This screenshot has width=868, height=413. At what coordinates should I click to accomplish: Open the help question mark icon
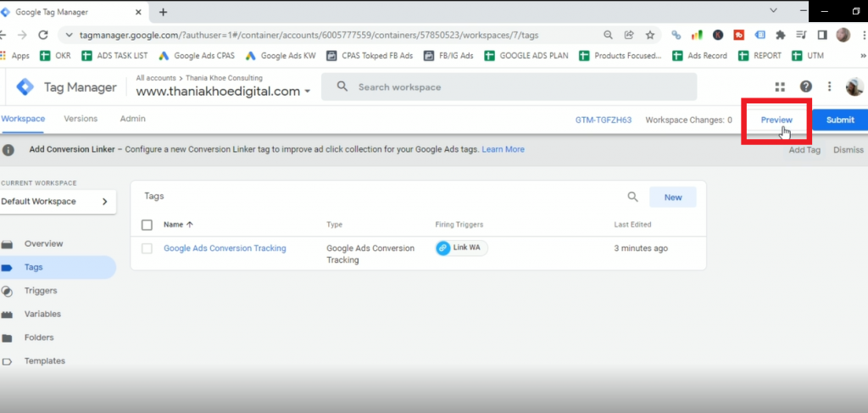[x=805, y=87]
